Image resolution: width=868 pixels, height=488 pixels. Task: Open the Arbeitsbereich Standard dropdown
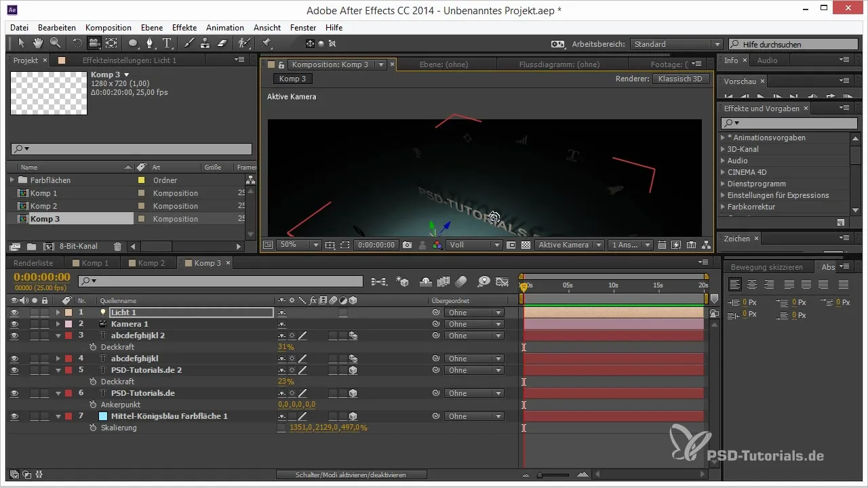(676, 44)
